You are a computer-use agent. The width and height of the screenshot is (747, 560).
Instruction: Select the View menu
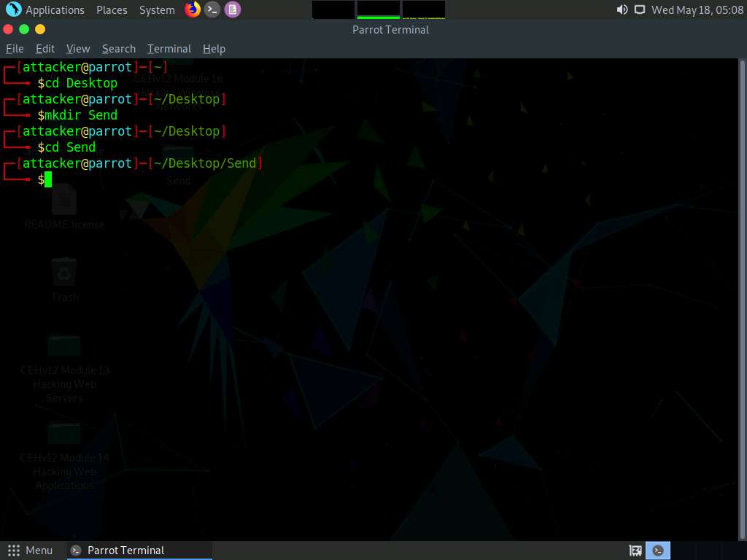point(78,49)
